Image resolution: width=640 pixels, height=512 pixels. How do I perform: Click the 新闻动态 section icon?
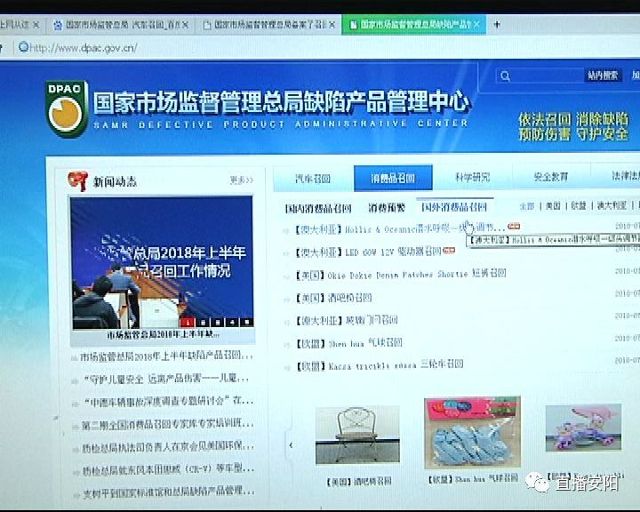coord(78,181)
